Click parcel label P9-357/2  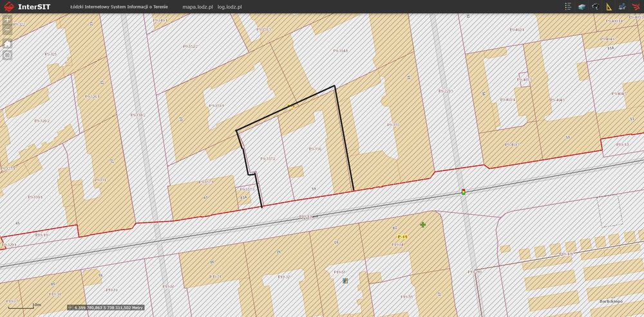click(x=268, y=158)
